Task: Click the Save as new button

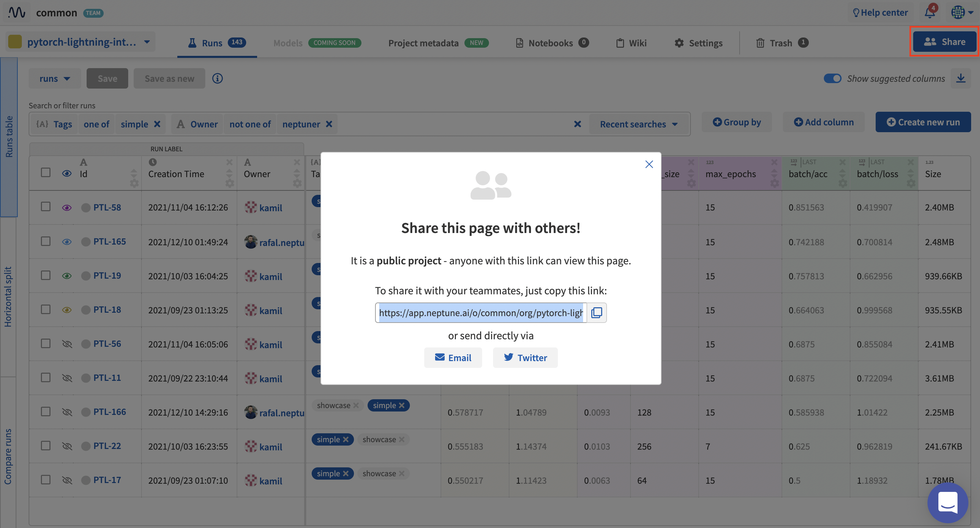Action: pos(169,77)
